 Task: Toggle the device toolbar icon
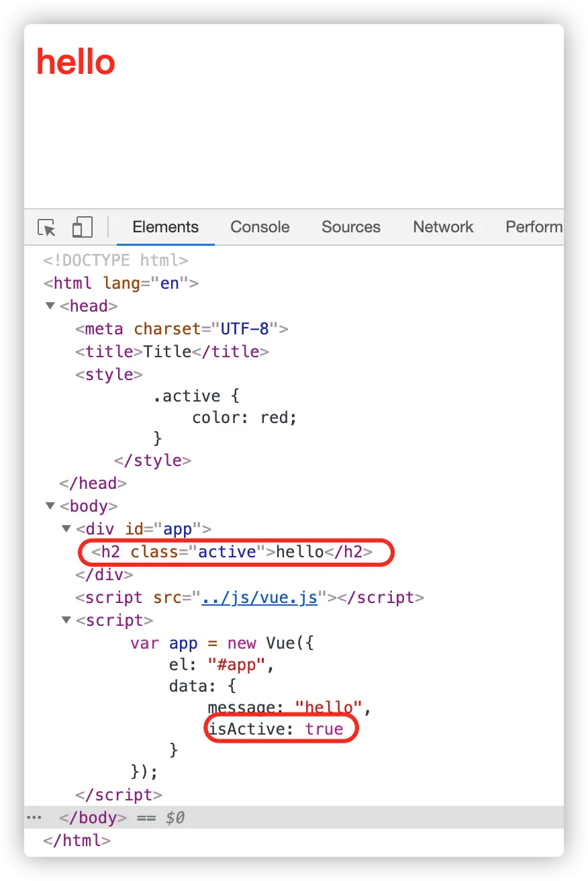(x=82, y=227)
